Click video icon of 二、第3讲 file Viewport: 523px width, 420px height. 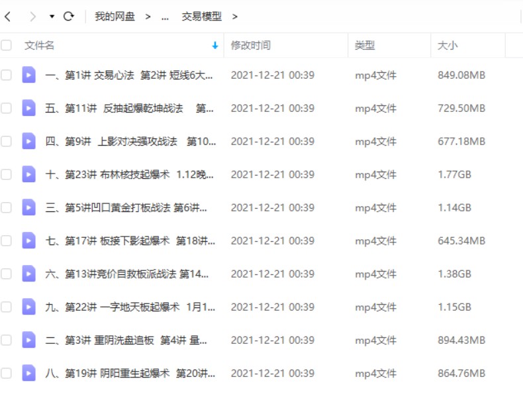tap(28, 340)
